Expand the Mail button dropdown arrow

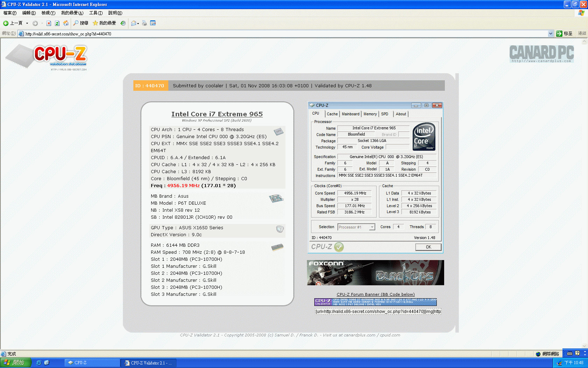pos(138,23)
